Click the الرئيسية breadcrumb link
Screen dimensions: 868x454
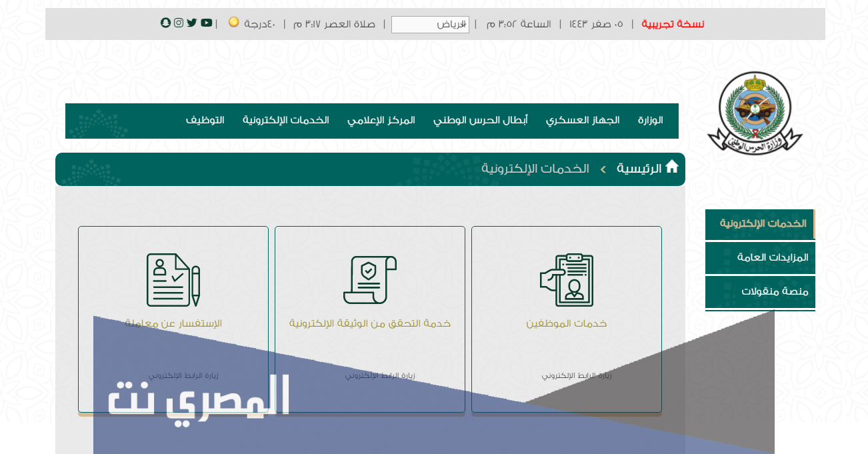coord(639,169)
